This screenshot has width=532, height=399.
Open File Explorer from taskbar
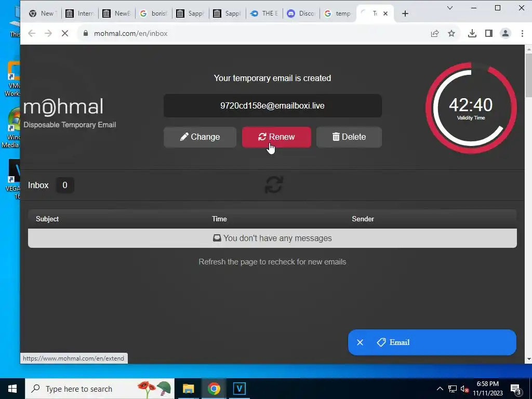pos(188,389)
